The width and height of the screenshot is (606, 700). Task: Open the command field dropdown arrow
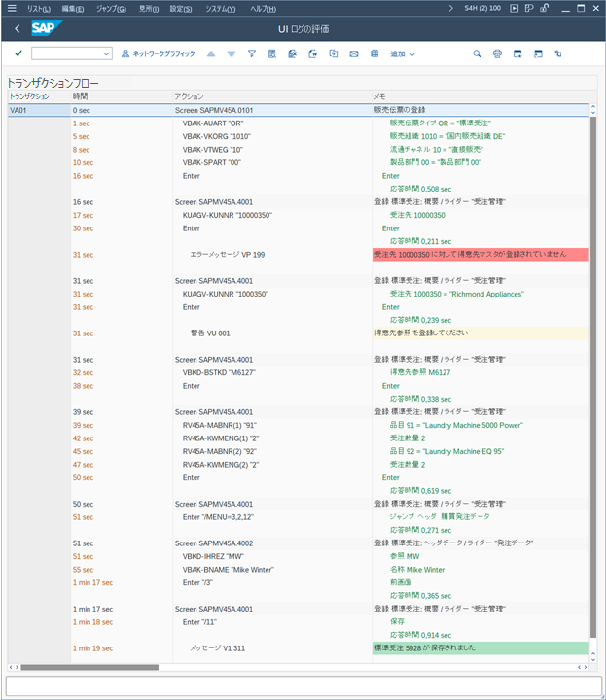tap(105, 53)
